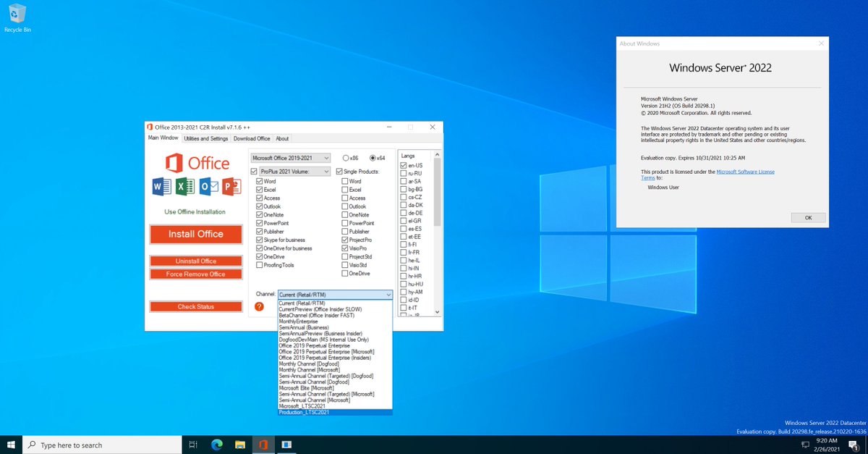Select Microsoft_LTSC2021 in the Channel list
The image size is (868, 454).
point(304,405)
